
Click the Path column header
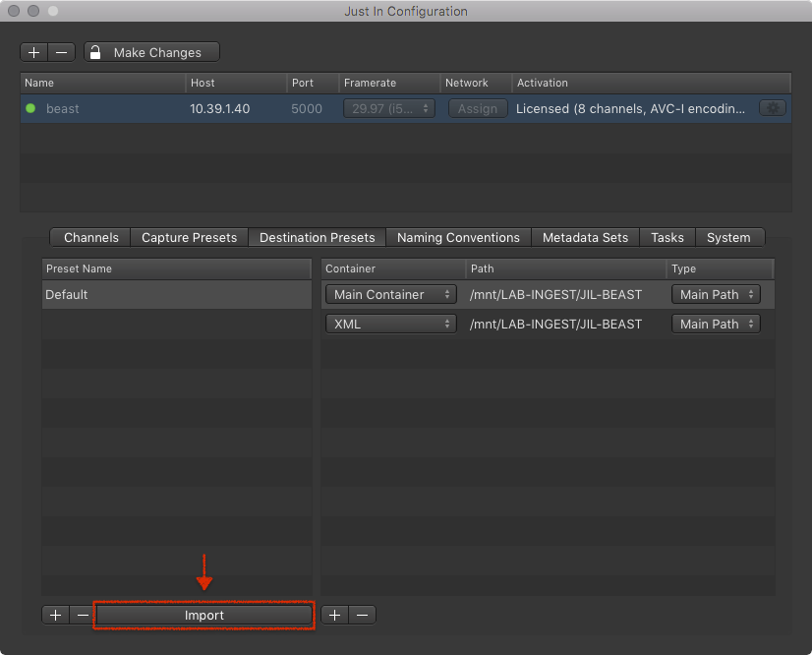point(566,268)
